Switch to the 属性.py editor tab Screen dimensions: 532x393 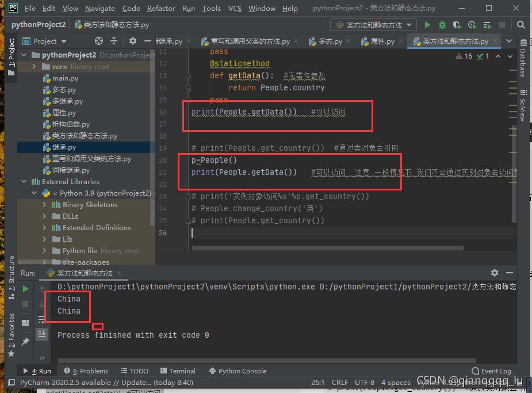point(378,41)
